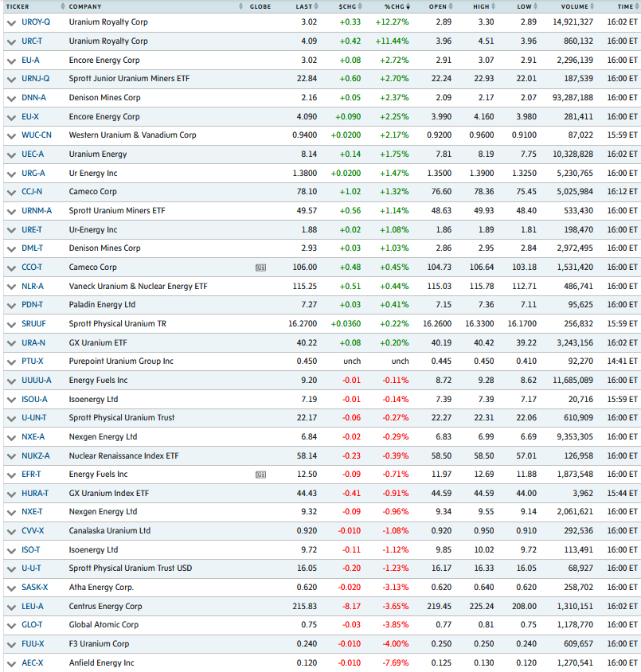Open the NUKZ-A ticker link

(x=36, y=455)
